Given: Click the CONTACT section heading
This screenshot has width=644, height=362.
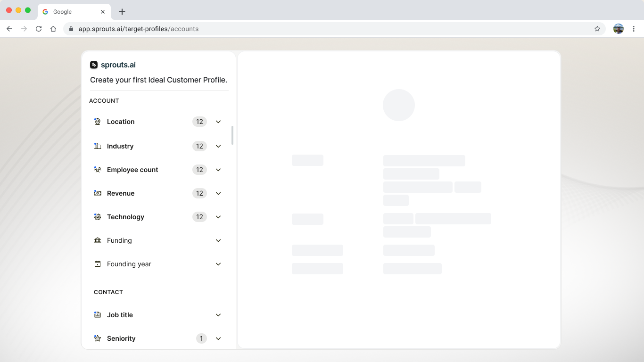Looking at the screenshot, I should tap(108, 292).
